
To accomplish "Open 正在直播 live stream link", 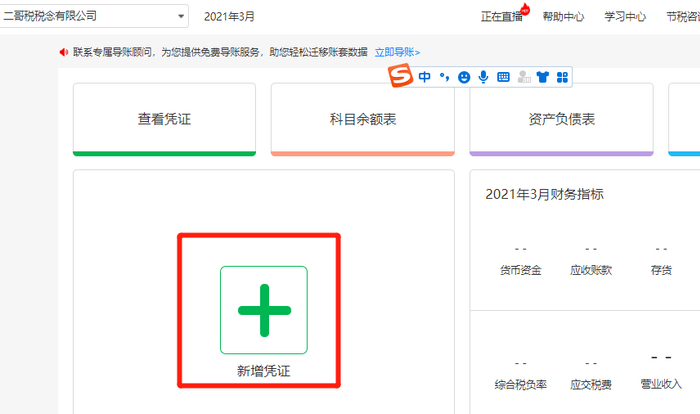I will click(501, 17).
